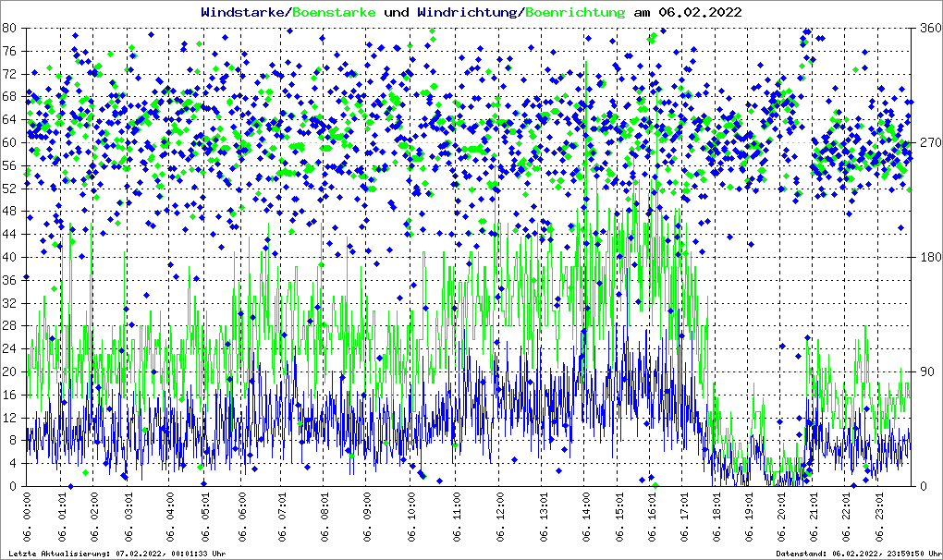
Task: Click the 80 value on left axis
Action: 11,28
